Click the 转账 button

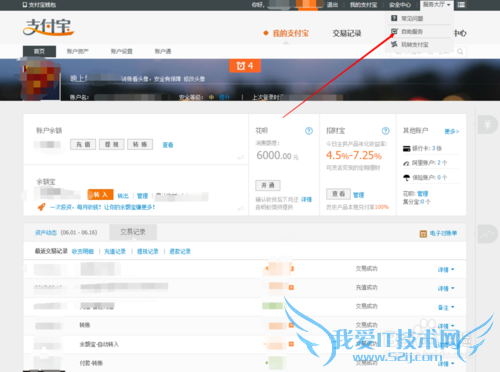pos(140,144)
